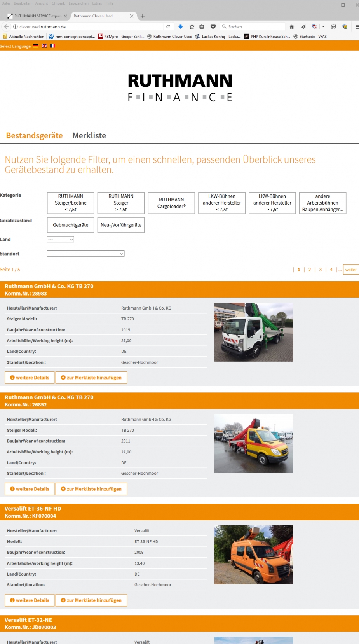Image resolution: width=359 pixels, height=644 pixels.
Task: Open the Standort dropdown
Action: click(85, 254)
